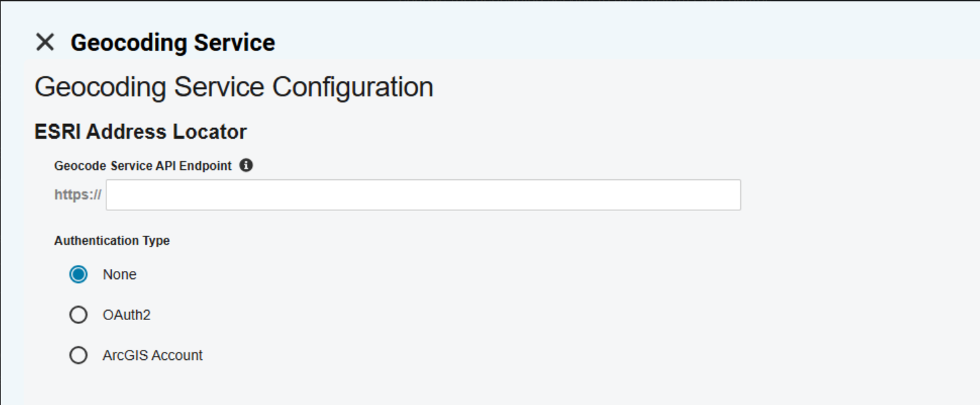Image resolution: width=980 pixels, height=405 pixels.
Task: Click the Geocoding Service panel title
Action: [x=173, y=42]
